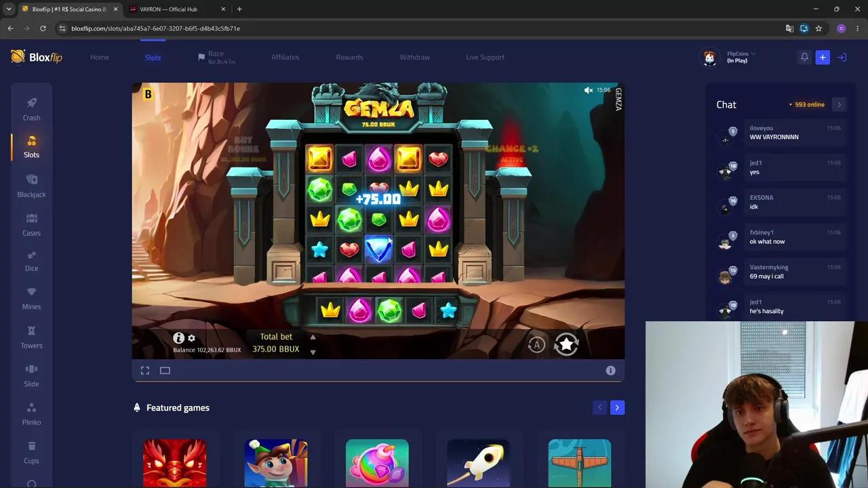Image resolution: width=868 pixels, height=488 pixels.
Task: Open the translate page icon
Action: point(789,28)
